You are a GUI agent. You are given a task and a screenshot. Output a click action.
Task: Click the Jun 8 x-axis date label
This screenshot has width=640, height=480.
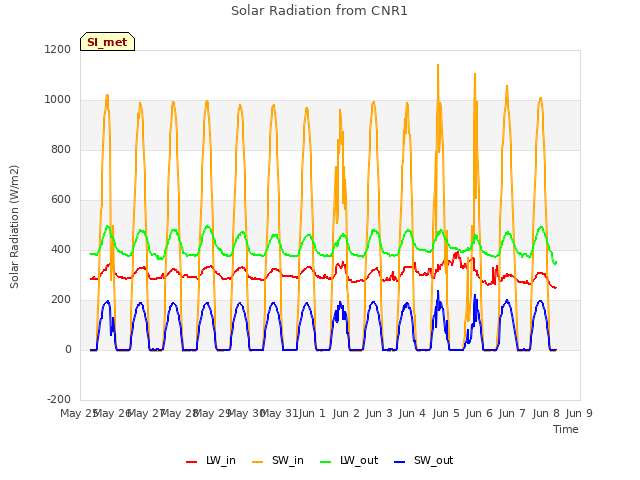tap(546, 413)
